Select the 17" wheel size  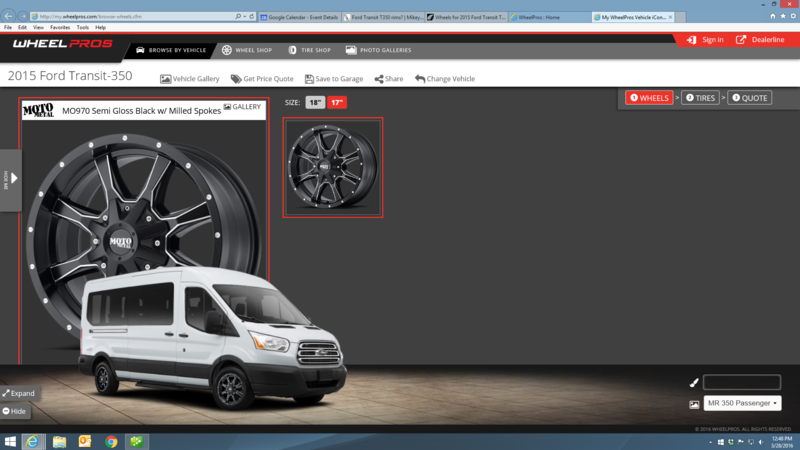pos(337,103)
